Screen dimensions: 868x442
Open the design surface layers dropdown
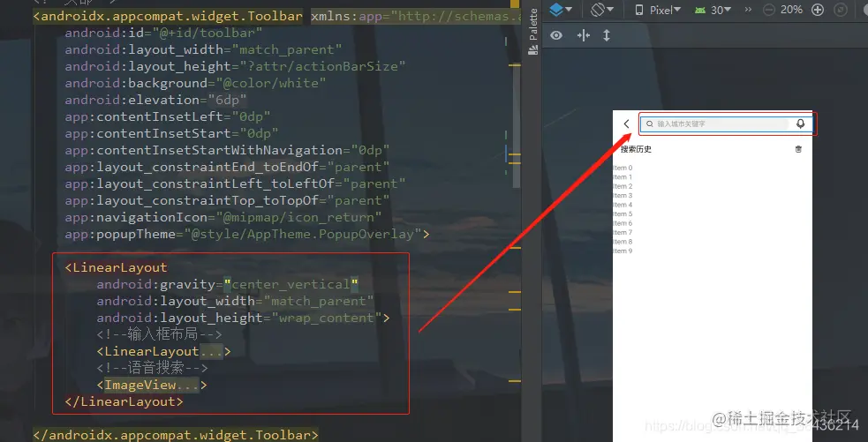[562, 10]
